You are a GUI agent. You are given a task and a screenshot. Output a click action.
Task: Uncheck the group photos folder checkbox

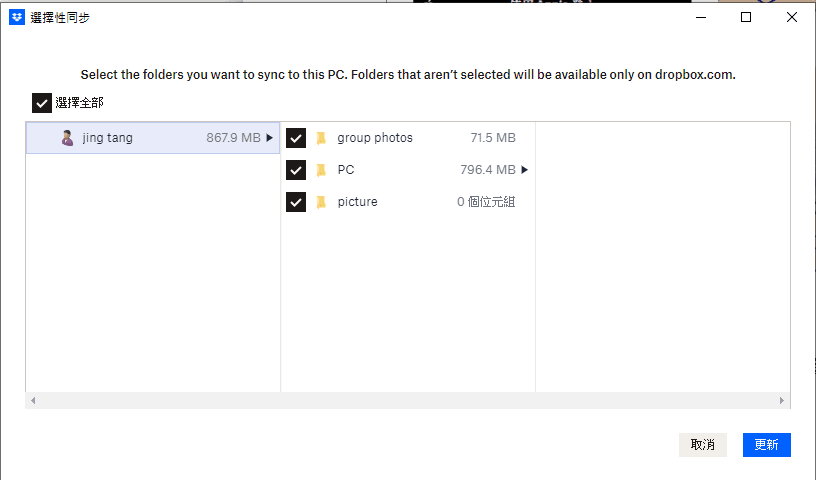tap(296, 138)
